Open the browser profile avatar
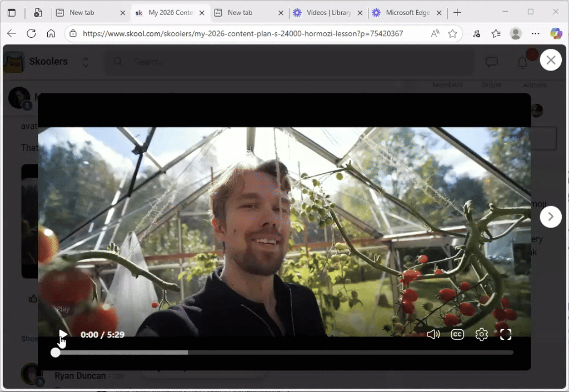The height and width of the screenshot is (392, 569). (515, 33)
